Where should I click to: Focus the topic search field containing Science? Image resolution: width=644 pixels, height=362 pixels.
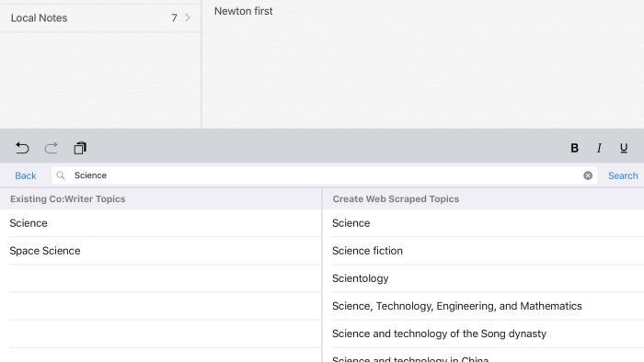coord(324,175)
